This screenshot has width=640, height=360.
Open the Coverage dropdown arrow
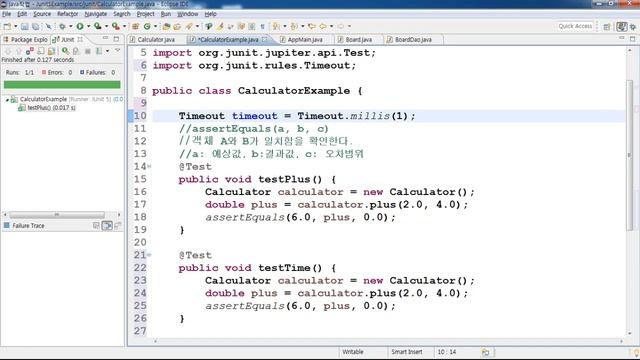click(x=106, y=27)
